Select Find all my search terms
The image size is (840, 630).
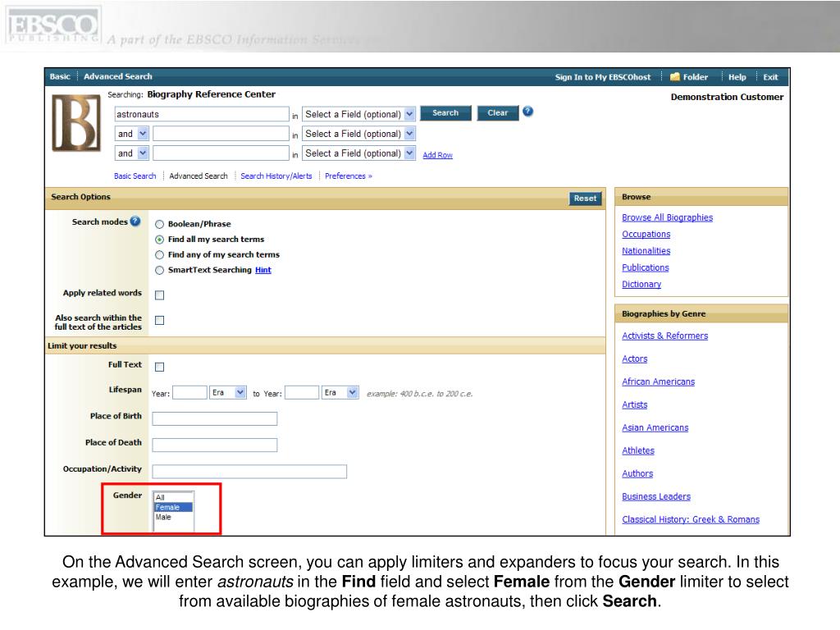(159, 240)
